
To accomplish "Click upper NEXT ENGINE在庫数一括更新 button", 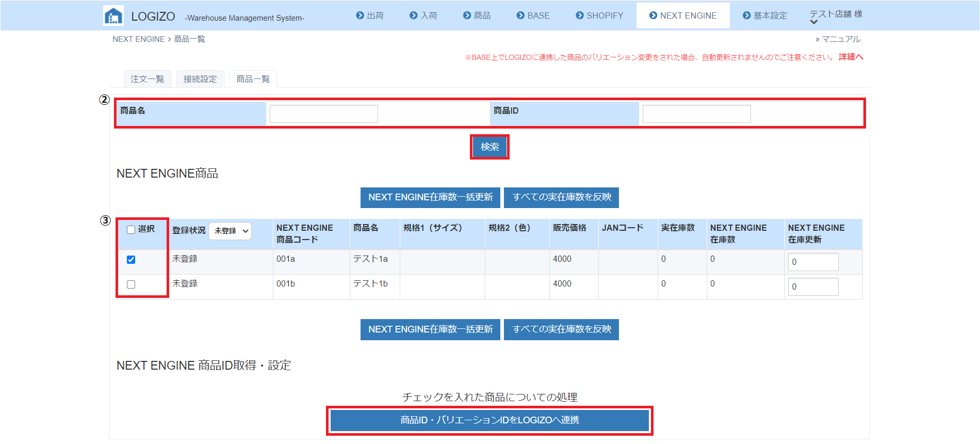I will coord(431,197).
